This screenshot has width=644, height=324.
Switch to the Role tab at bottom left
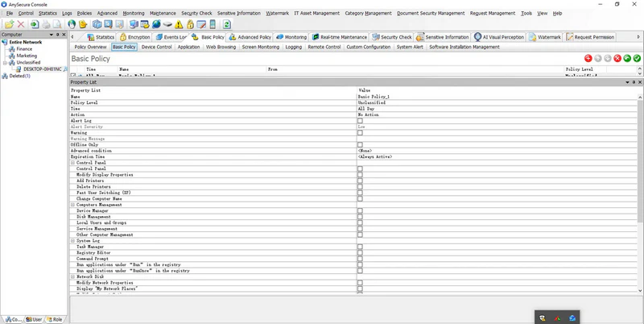tap(55, 319)
